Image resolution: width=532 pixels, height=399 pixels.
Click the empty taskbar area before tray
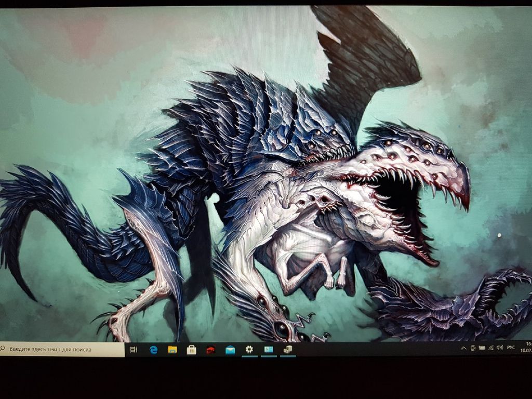(x=374, y=349)
